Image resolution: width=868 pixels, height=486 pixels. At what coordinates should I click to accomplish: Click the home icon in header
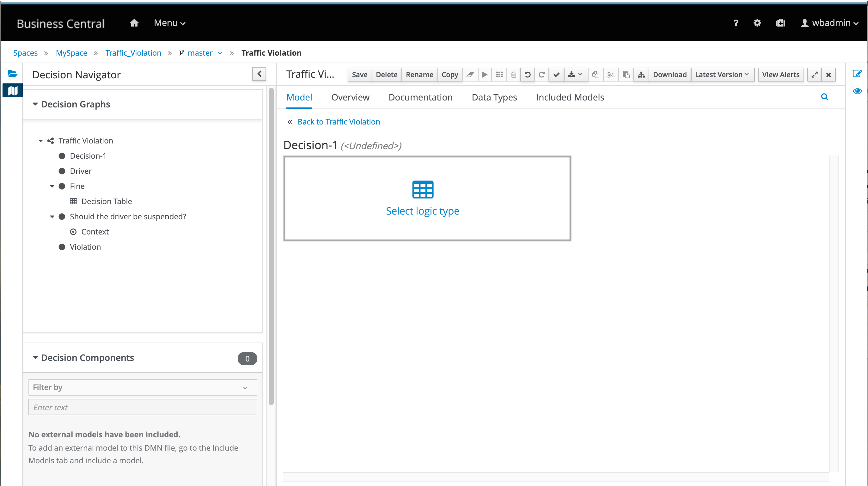coord(134,23)
